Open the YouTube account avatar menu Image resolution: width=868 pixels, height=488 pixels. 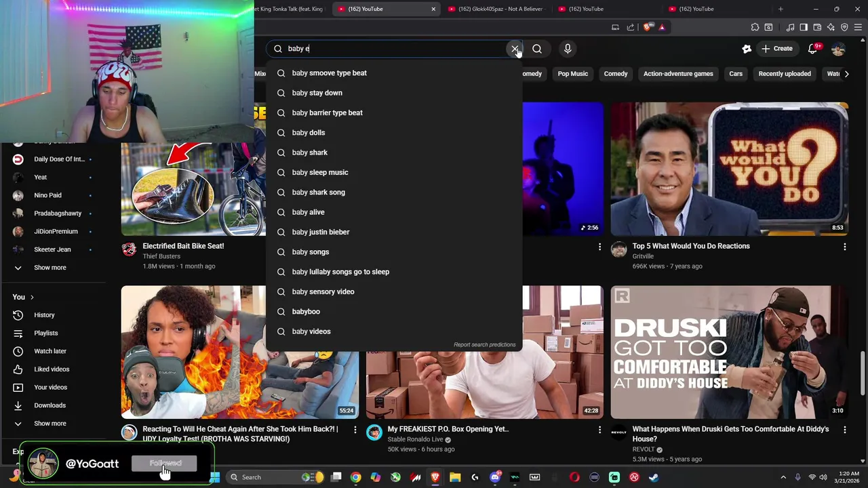(838, 49)
